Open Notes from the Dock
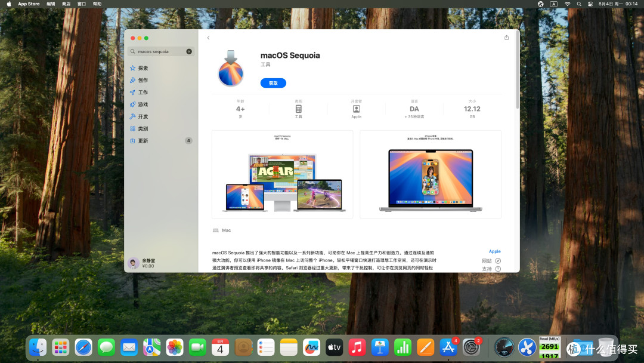The height and width of the screenshot is (363, 644). pos(289,347)
